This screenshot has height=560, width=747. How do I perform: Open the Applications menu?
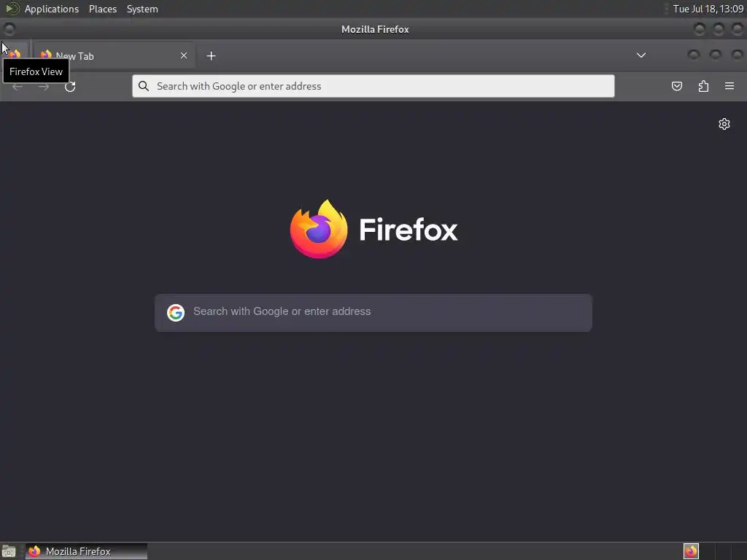click(52, 9)
